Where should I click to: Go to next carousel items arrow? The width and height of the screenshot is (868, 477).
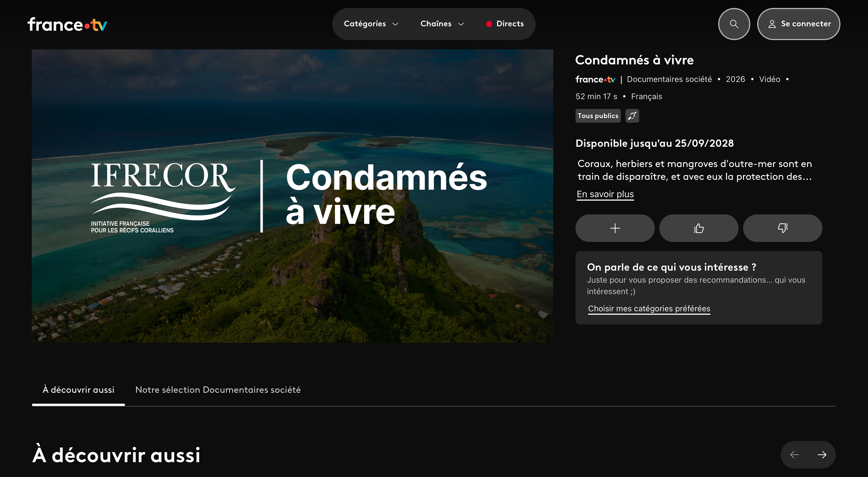pos(822,455)
